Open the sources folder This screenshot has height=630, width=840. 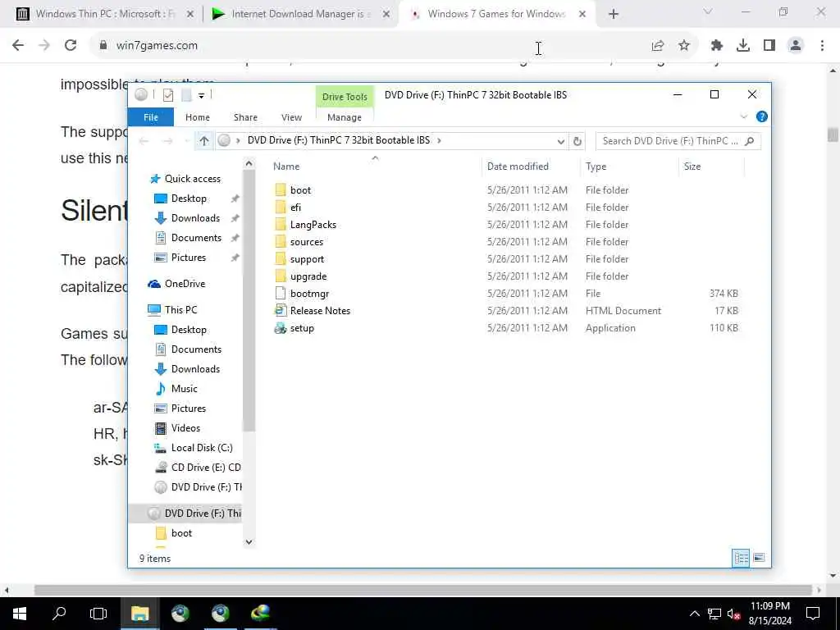(x=307, y=242)
